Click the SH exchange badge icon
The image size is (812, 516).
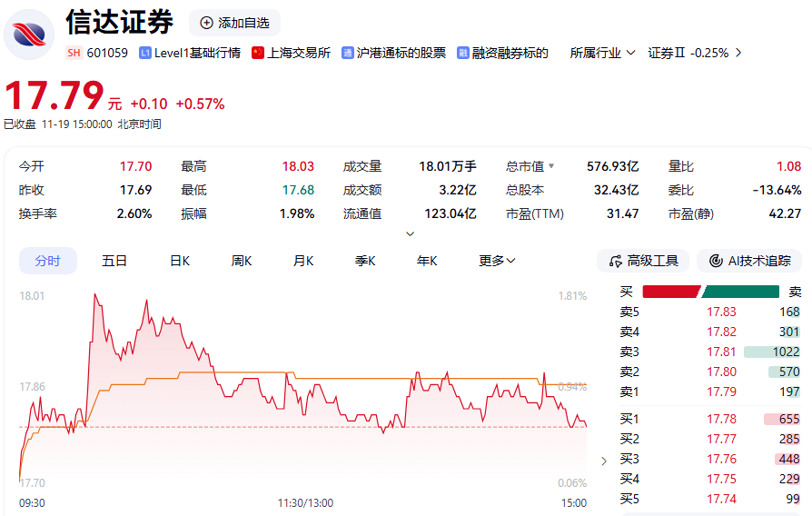coord(74,53)
